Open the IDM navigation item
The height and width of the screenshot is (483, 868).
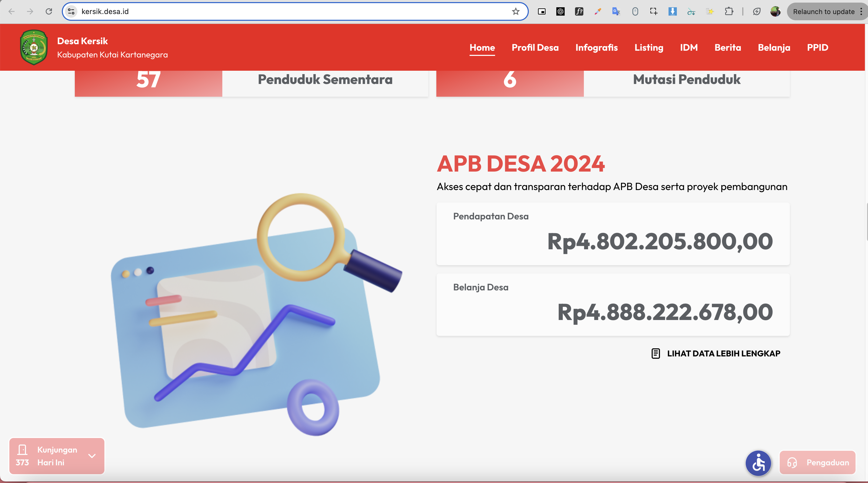click(x=689, y=48)
